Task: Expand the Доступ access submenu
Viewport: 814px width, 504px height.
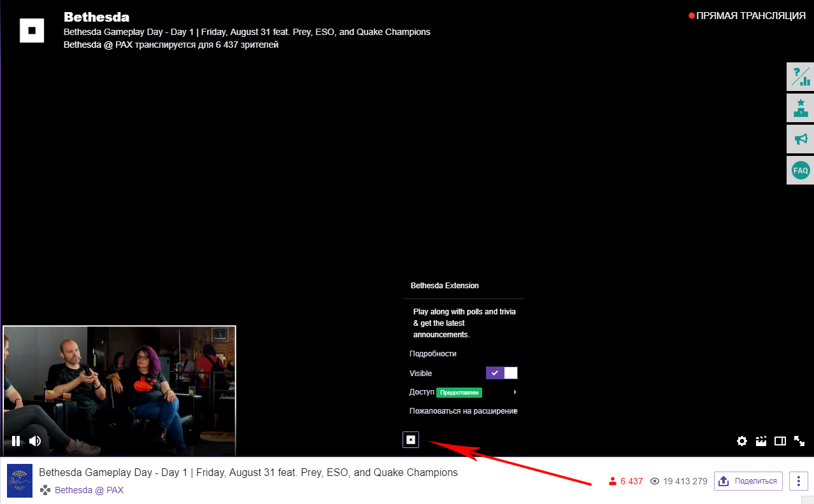Action: coord(463,392)
